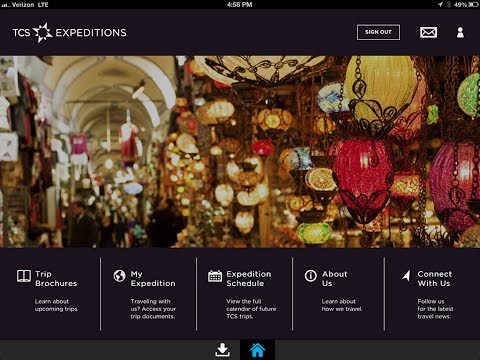Tap the location arrow status icon
The height and width of the screenshot is (360, 480).
[x=440, y=5]
